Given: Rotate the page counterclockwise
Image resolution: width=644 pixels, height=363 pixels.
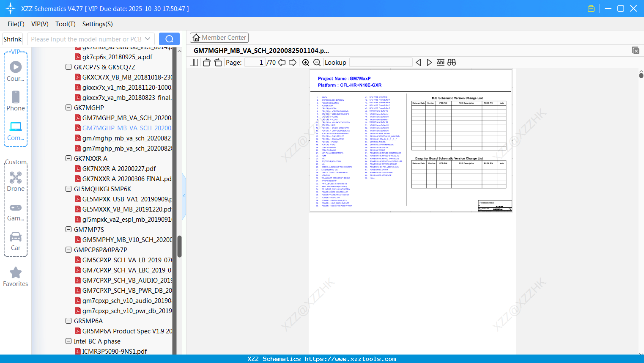Looking at the screenshot, I should [206, 62].
